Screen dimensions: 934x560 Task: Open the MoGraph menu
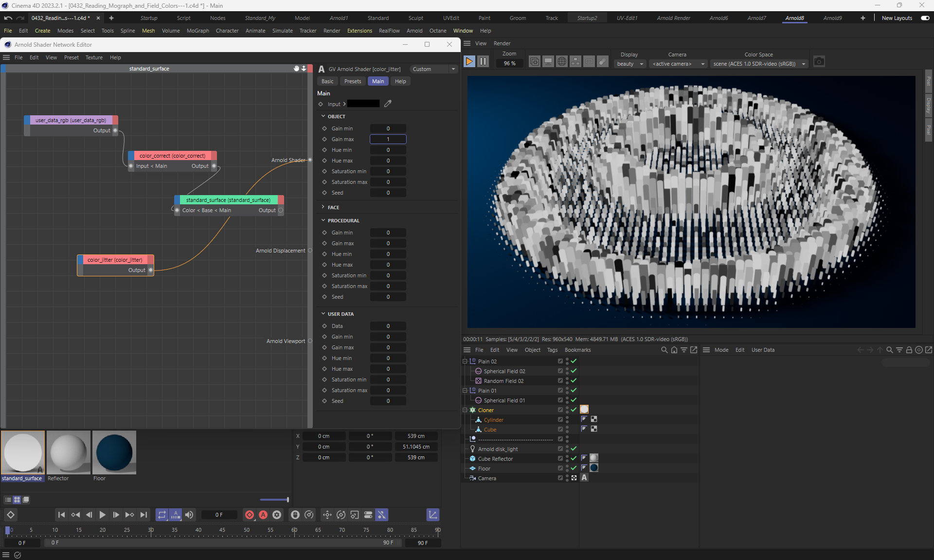pos(198,31)
